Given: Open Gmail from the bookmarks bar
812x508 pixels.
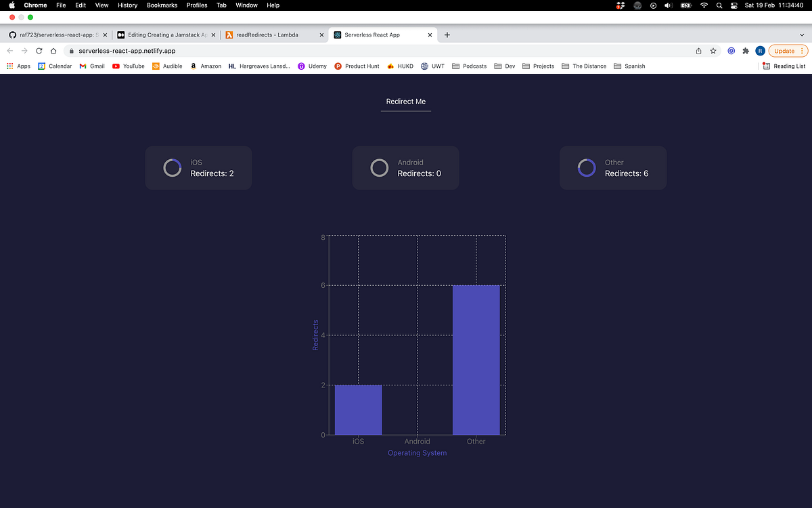Looking at the screenshot, I should [92, 66].
